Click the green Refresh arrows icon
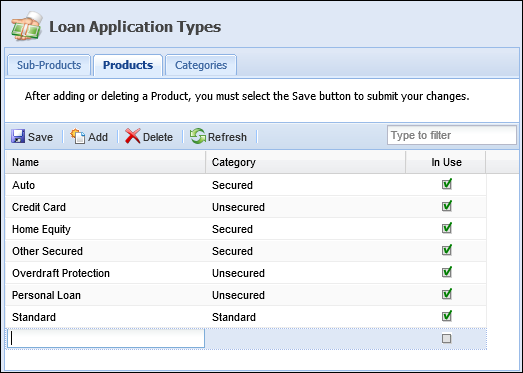 point(198,136)
